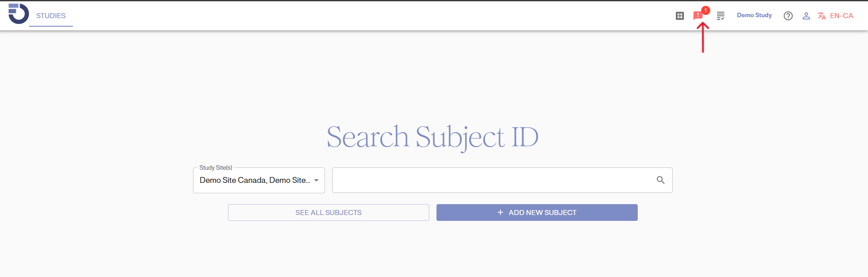Click the app logo in the header
Screen dimensions: 868x277
(18, 14)
